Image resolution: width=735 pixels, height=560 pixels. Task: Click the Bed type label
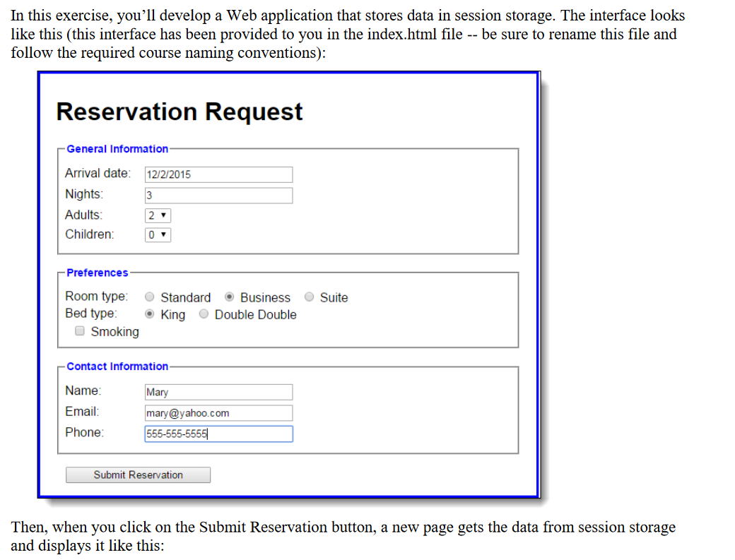[91, 314]
